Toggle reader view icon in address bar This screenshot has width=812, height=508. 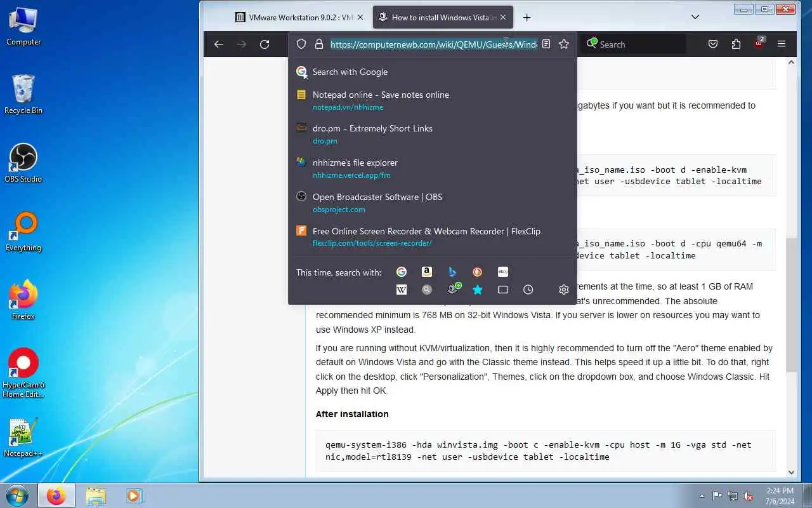pos(546,44)
